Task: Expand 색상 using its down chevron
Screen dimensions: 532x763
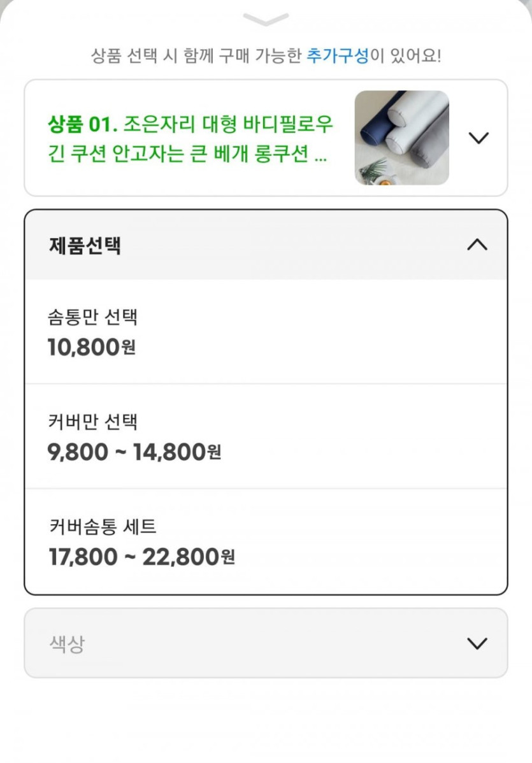Action: point(477,643)
